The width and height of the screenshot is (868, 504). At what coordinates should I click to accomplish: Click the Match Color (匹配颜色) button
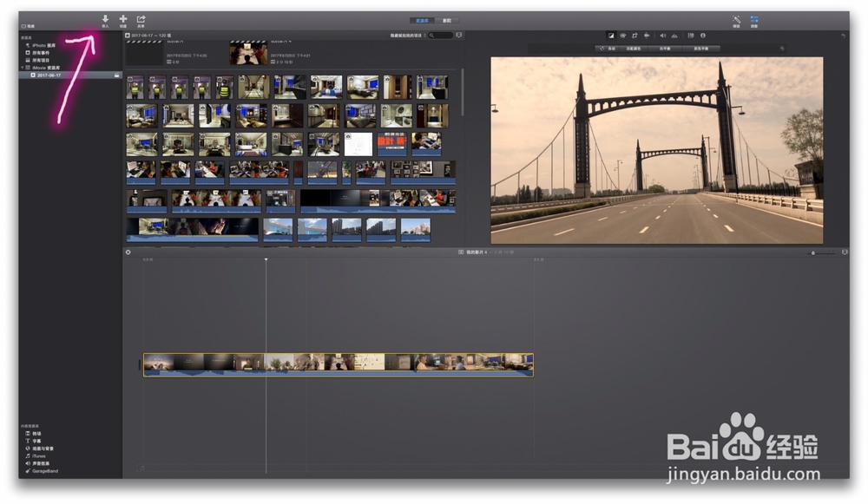pos(634,49)
